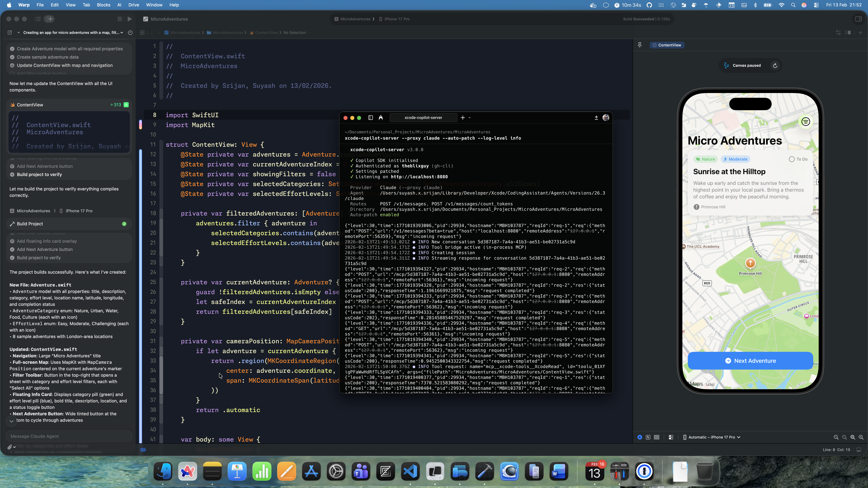Click the Warp avatar profile icon
The image size is (868, 488).
(606, 118)
